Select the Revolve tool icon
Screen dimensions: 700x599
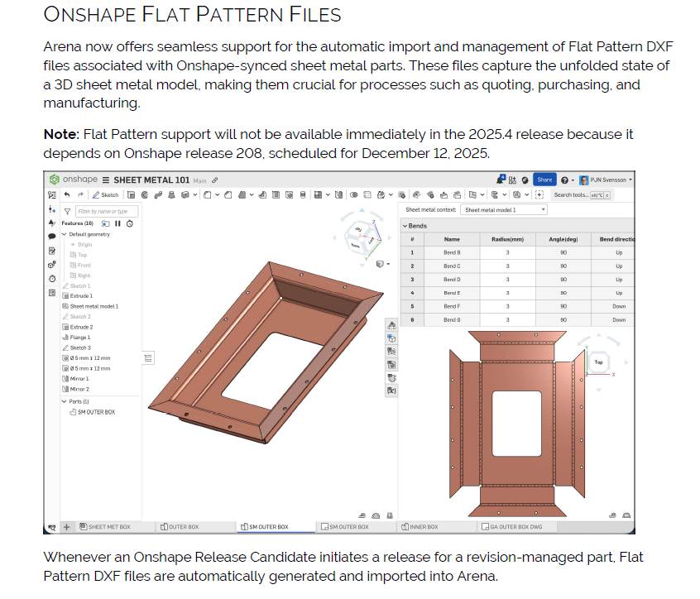pos(145,194)
